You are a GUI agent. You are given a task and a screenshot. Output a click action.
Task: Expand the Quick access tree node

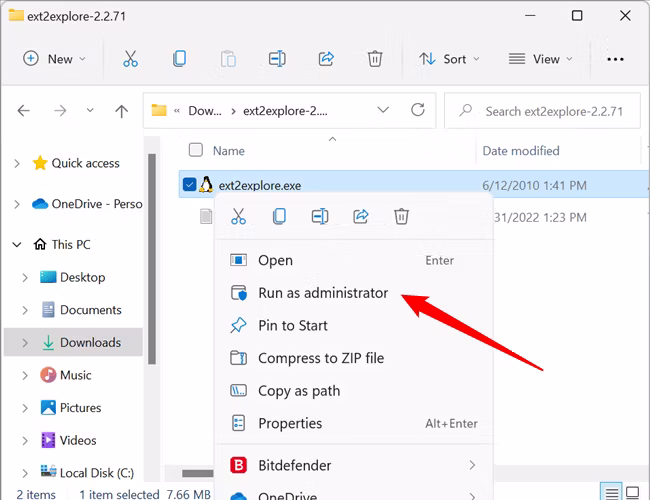pyautogui.click(x=17, y=163)
